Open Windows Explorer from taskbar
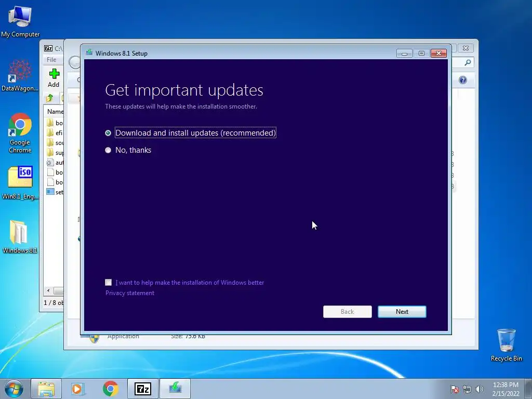 pos(46,389)
